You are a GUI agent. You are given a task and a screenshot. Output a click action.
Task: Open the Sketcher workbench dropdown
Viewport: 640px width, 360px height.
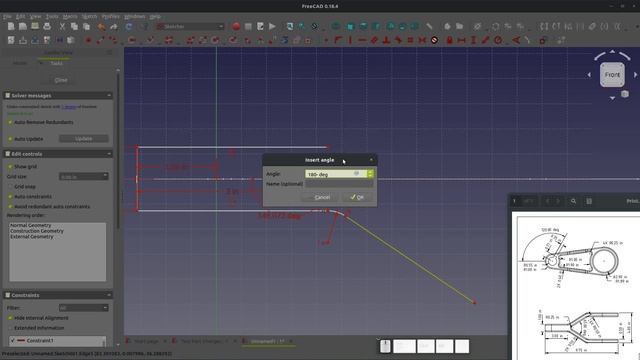191,27
